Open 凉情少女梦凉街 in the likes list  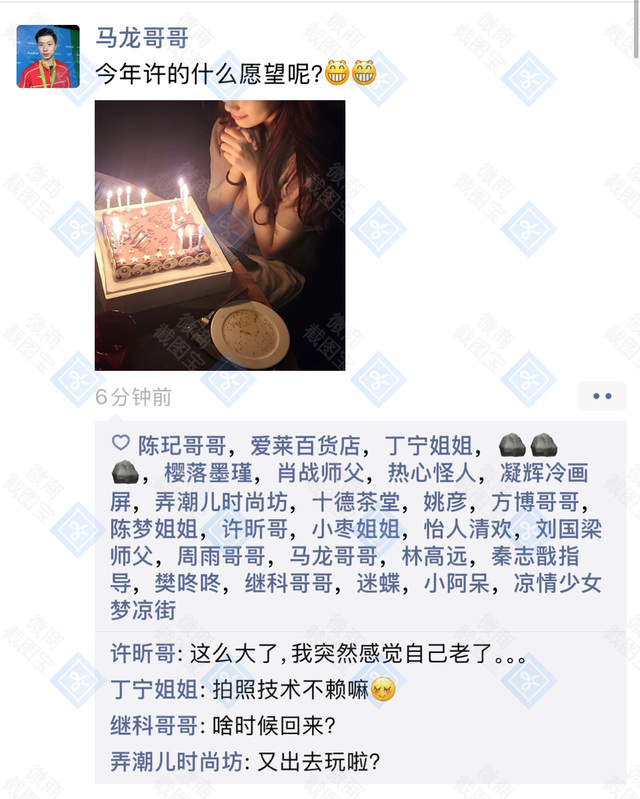(x=356, y=597)
